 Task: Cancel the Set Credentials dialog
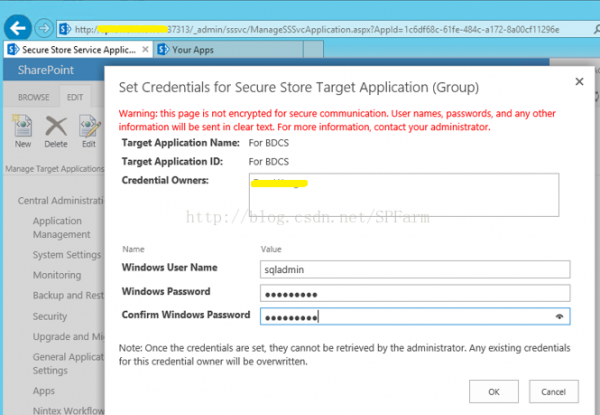point(554,392)
